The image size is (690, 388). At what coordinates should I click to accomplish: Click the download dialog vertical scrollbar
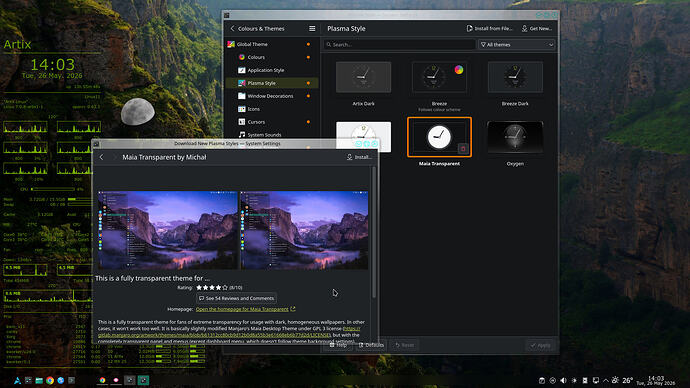tap(374, 233)
